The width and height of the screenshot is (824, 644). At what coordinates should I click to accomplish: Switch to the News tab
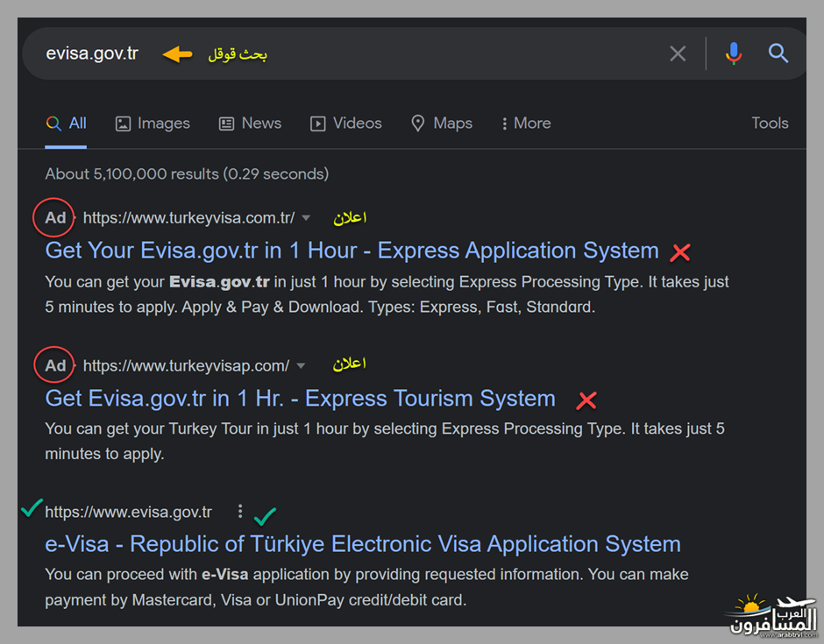[250, 124]
